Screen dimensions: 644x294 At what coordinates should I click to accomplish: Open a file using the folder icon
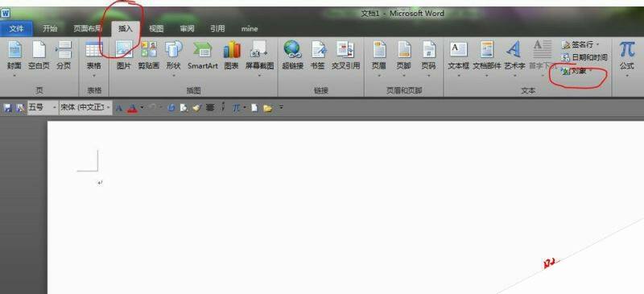click(268, 108)
